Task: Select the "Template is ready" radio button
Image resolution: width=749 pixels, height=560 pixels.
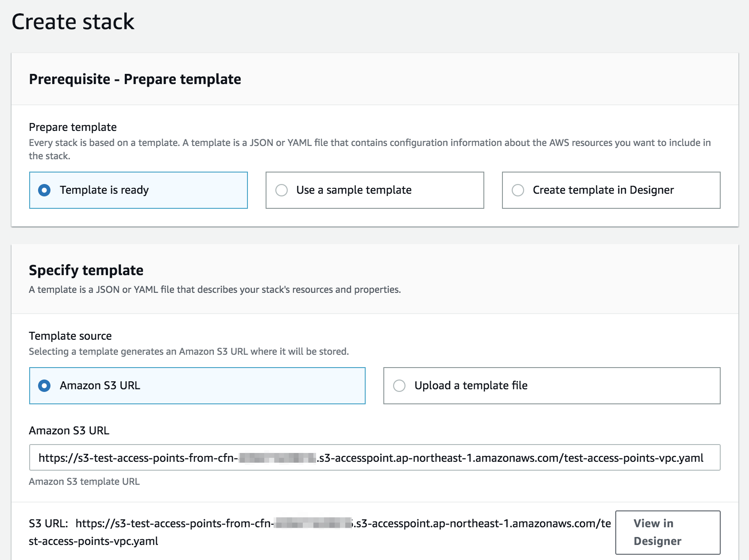Action: (x=44, y=190)
